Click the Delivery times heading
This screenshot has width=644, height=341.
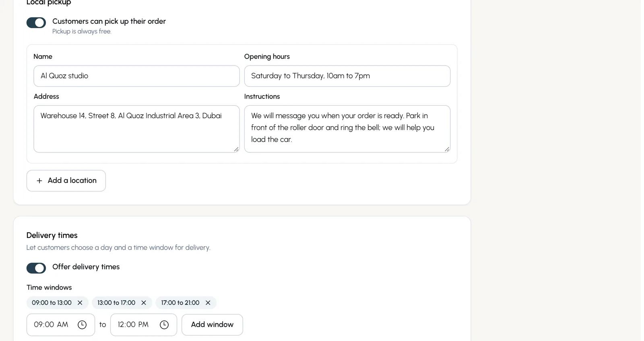pos(52,235)
